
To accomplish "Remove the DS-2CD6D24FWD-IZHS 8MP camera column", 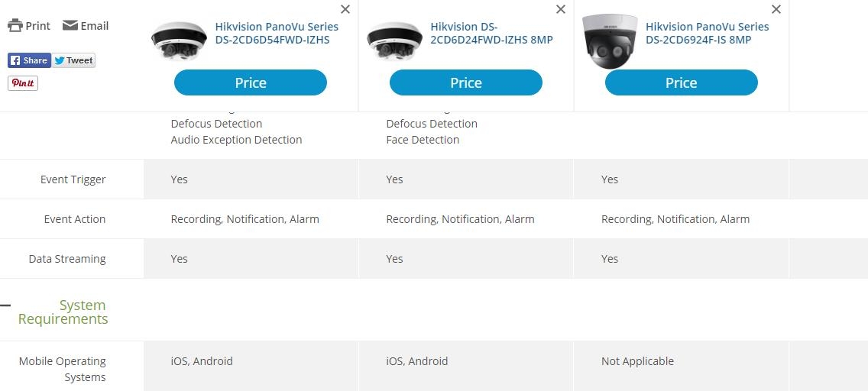I will click(x=561, y=9).
